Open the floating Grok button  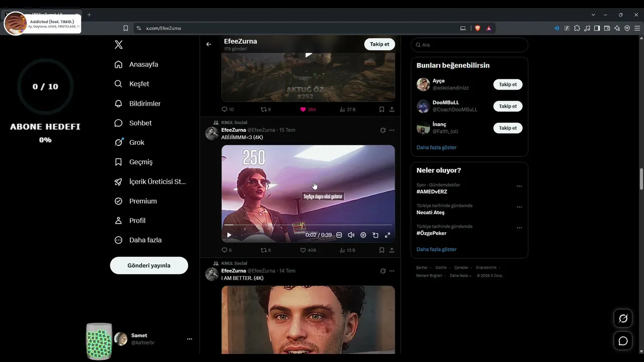(x=623, y=318)
